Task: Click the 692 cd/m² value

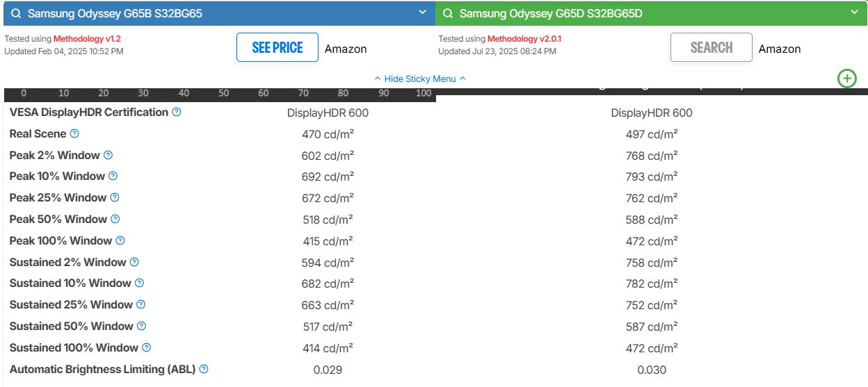Action: coord(328,176)
